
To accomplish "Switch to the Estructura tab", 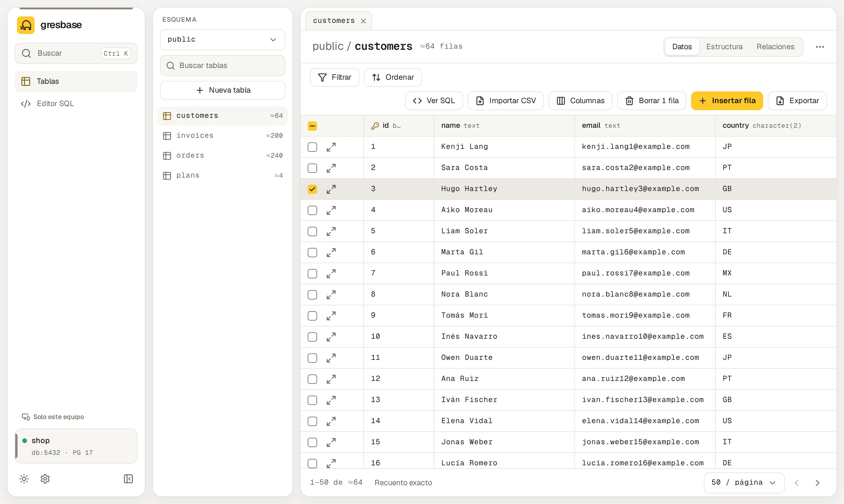I will coord(724,47).
